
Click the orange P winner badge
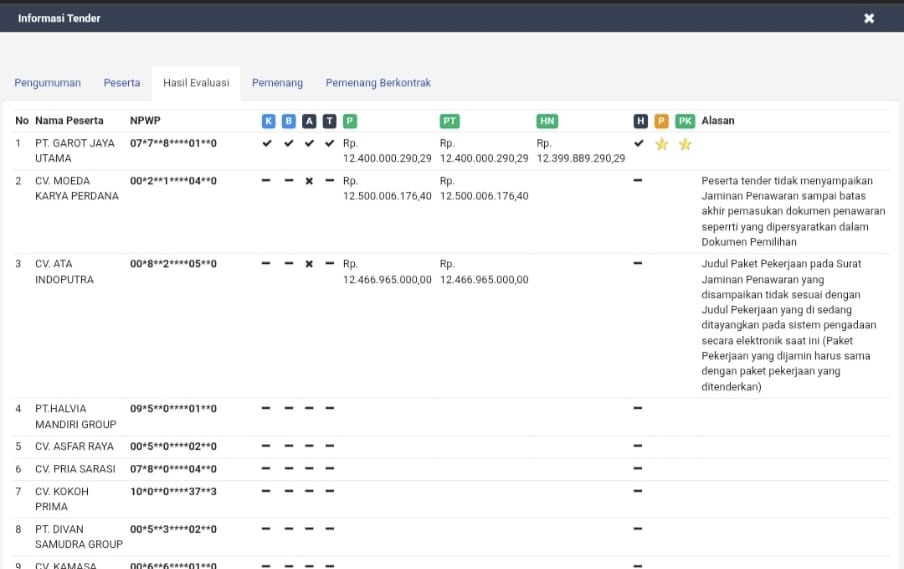pyautogui.click(x=661, y=121)
